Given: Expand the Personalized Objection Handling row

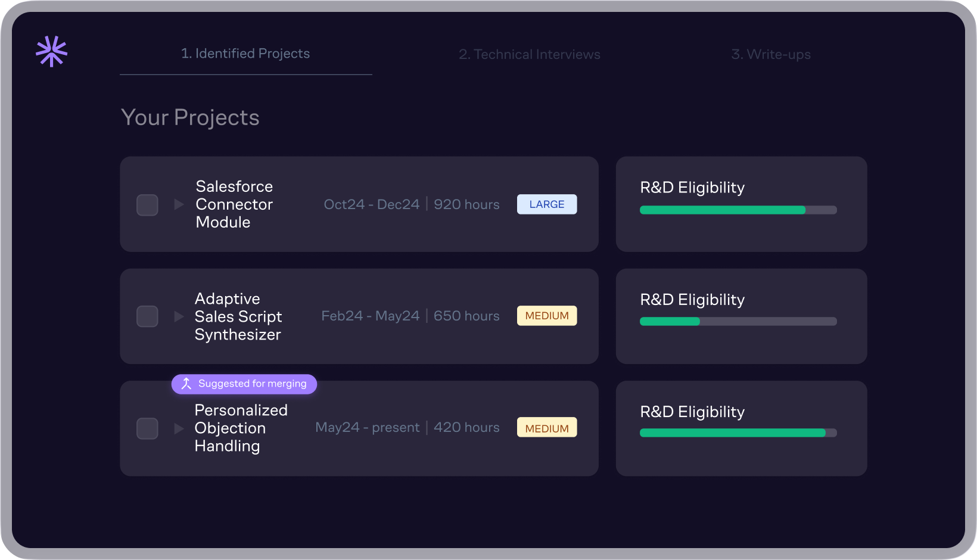Looking at the screenshot, I should click(x=179, y=428).
